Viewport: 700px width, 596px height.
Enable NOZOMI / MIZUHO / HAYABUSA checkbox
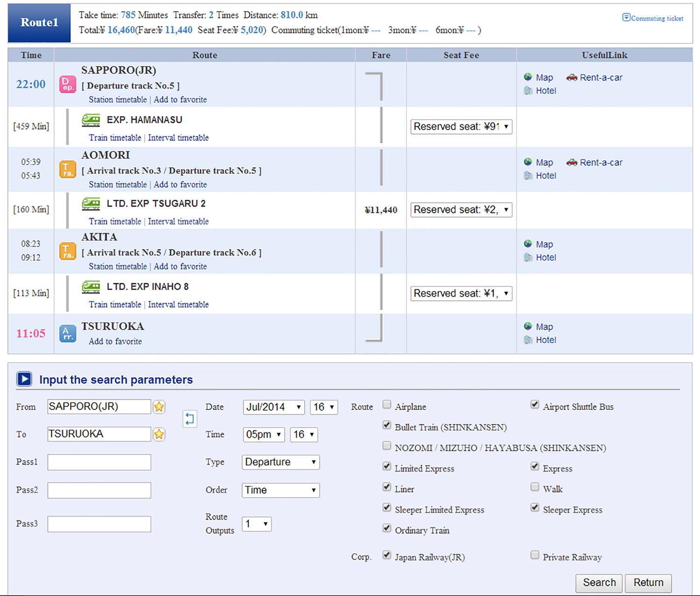click(x=387, y=445)
